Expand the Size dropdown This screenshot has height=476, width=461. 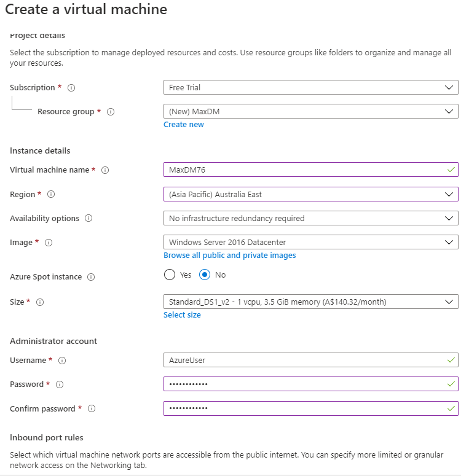310,302
